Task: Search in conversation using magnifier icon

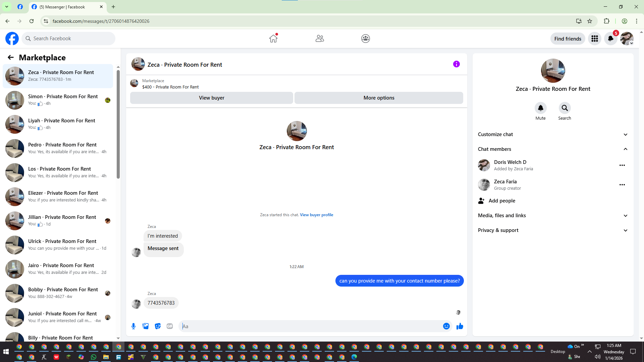Action: [565, 108]
